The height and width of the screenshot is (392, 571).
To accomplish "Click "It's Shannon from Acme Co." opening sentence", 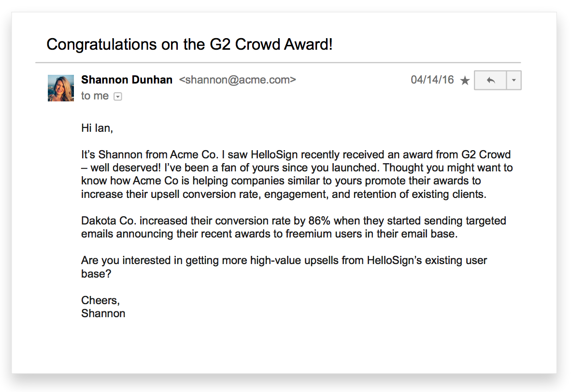I will tap(150, 154).
